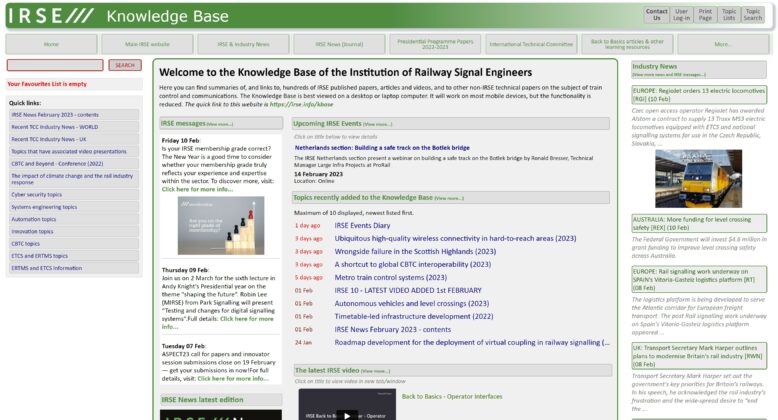778x420 pixels.
Task: Focus the search input field
Action: click(x=55, y=65)
